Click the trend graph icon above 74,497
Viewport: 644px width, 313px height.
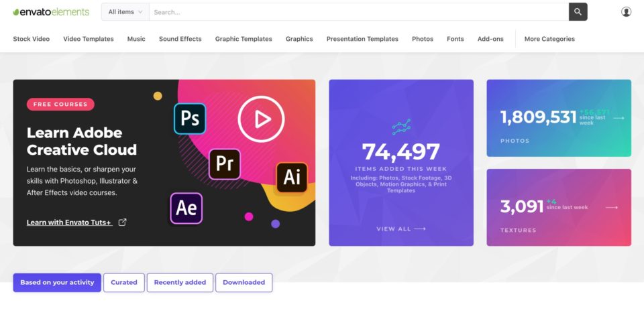401,127
